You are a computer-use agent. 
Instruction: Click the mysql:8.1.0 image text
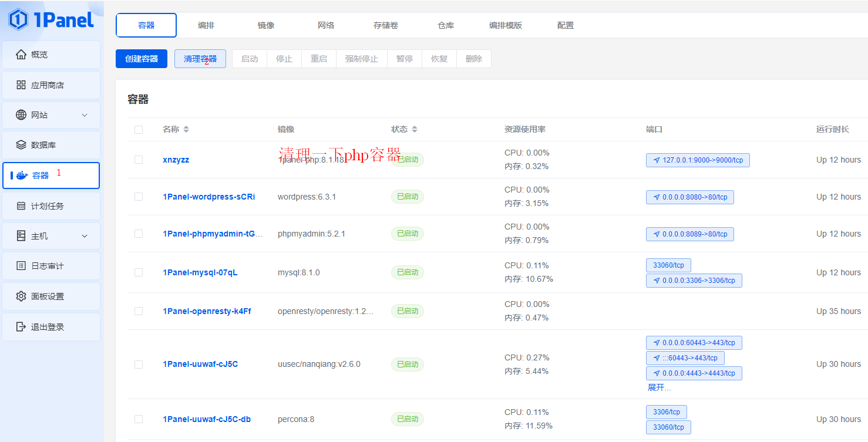[x=299, y=272]
